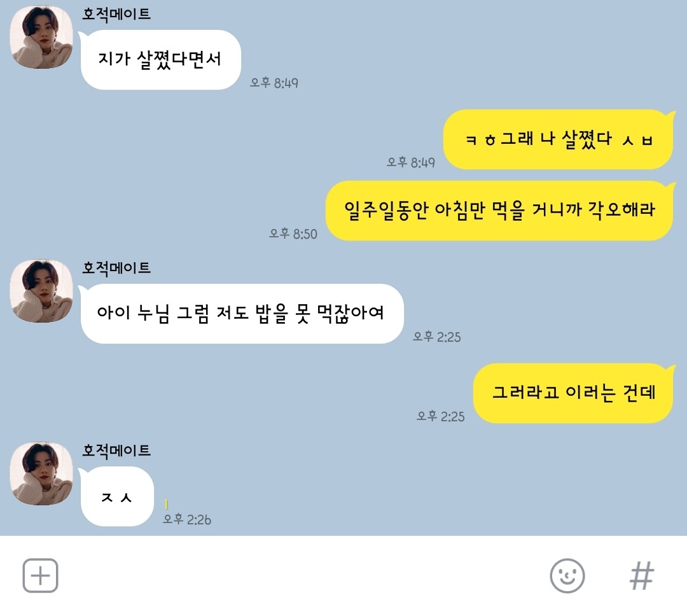Image resolution: width=687 pixels, height=616 pixels.
Task: Click timestamp '오후 2:25' beside yellow bubble
Action: 440,416
